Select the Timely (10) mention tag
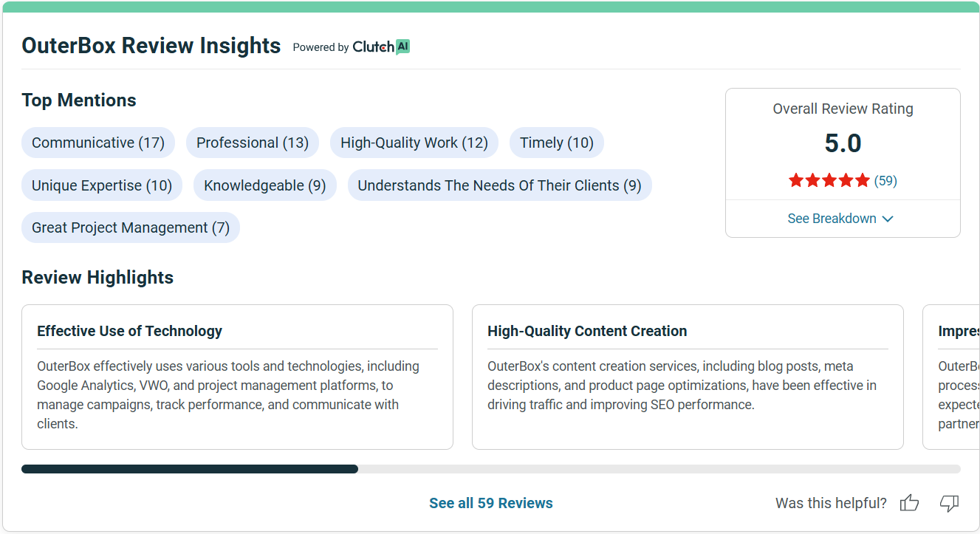Image resolution: width=980 pixels, height=534 pixels. (x=556, y=142)
